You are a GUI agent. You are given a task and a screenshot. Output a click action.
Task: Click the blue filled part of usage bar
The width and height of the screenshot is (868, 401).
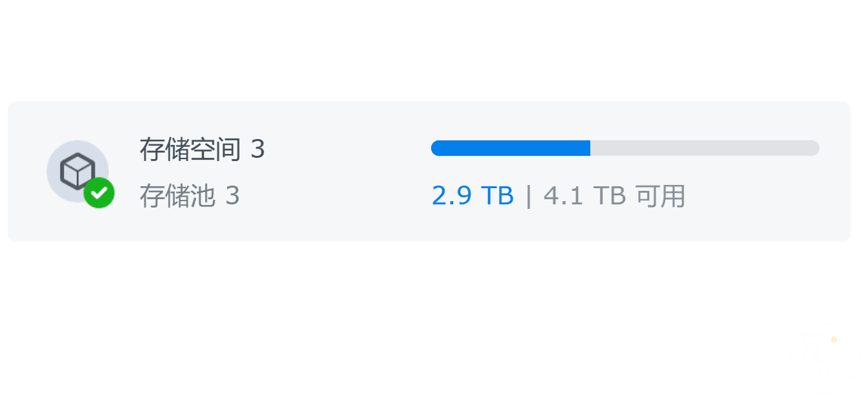click(511, 148)
